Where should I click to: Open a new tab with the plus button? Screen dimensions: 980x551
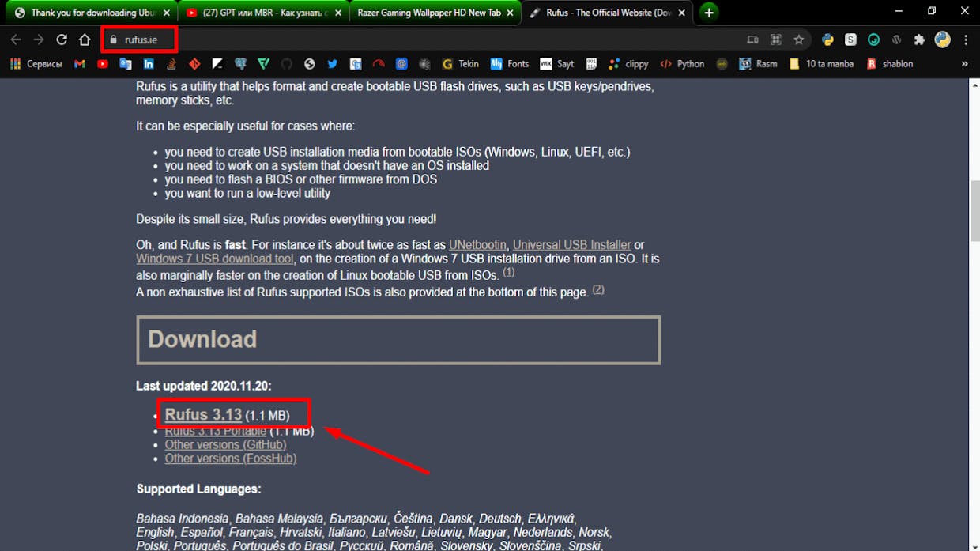pyautogui.click(x=709, y=13)
